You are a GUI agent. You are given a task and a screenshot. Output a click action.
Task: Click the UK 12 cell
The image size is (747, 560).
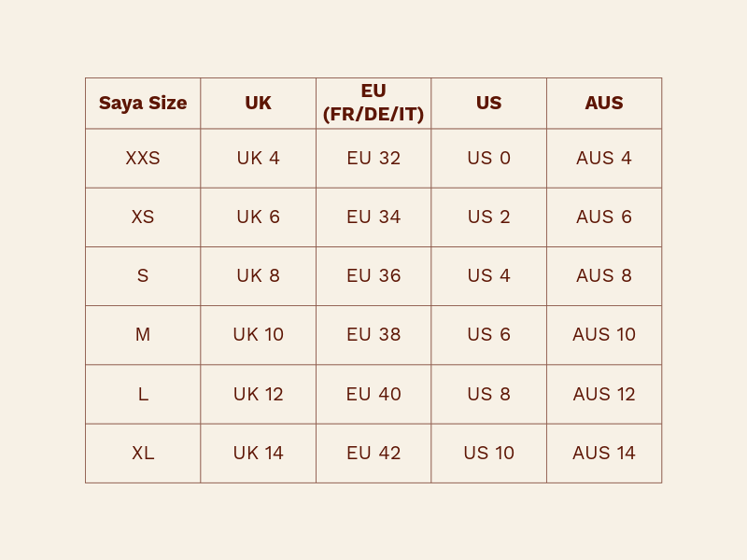pyautogui.click(x=258, y=394)
